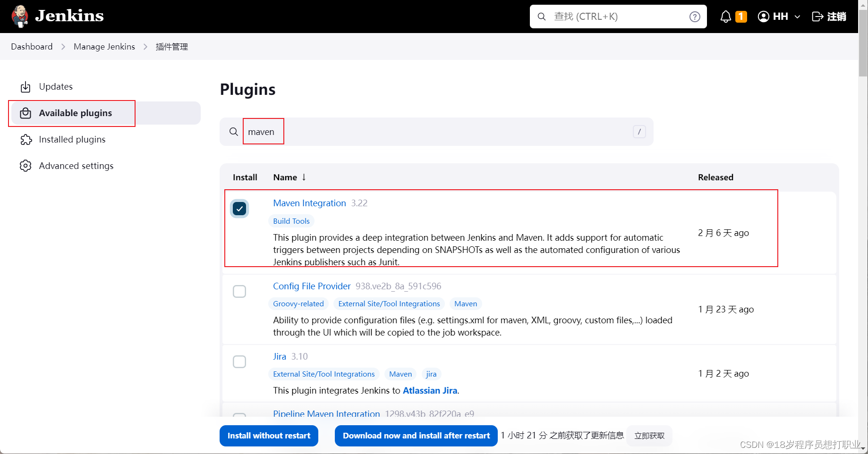Check the Config File Provider checkbox
This screenshot has height=454, width=868.
(239, 291)
